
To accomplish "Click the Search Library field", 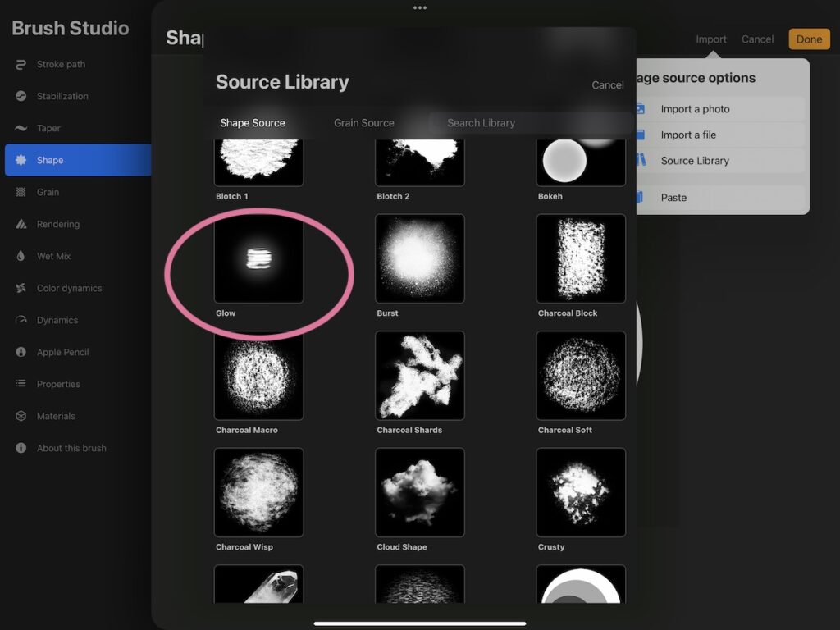I will pyautogui.click(x=529, y=123).
